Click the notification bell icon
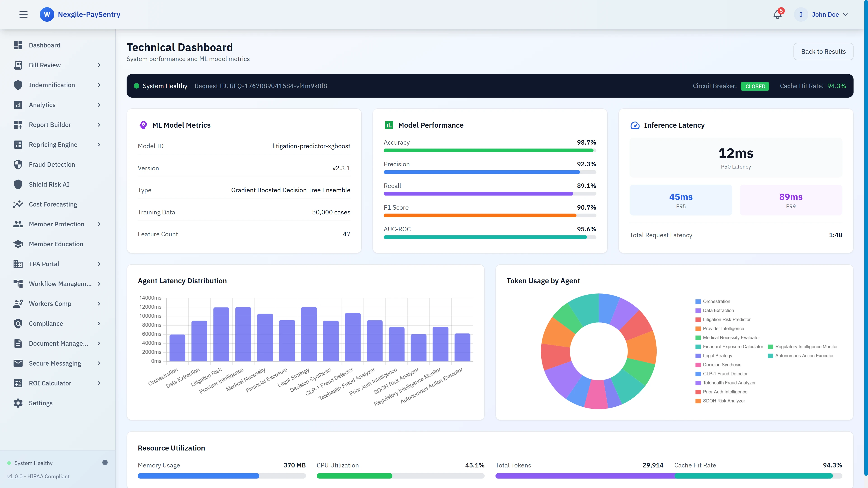The image size is (868, 488). coord(777,14)
